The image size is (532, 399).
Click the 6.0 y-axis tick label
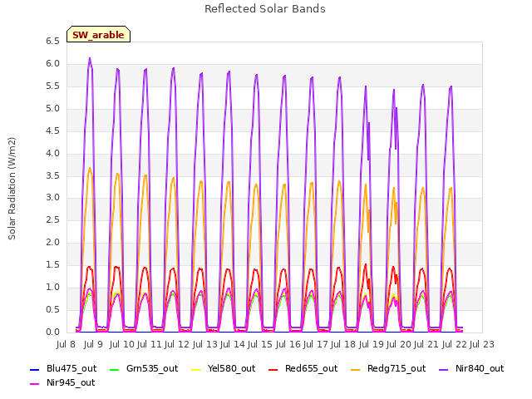52,64
